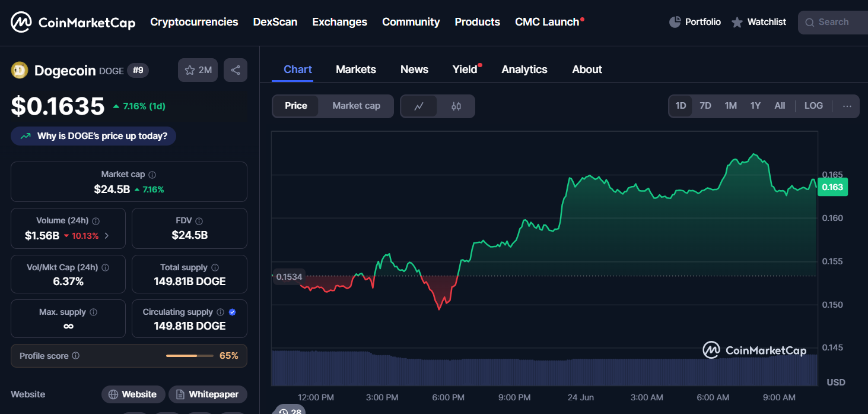Click the #9 rank badge

[x=138, y=71]
